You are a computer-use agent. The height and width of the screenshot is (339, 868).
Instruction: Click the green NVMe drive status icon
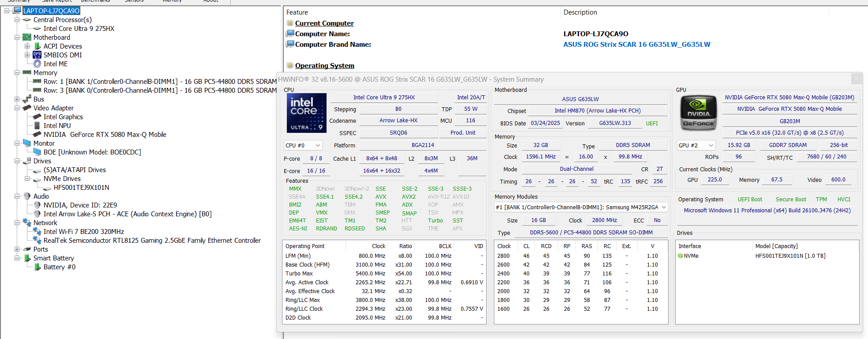(x=680, y=256)
